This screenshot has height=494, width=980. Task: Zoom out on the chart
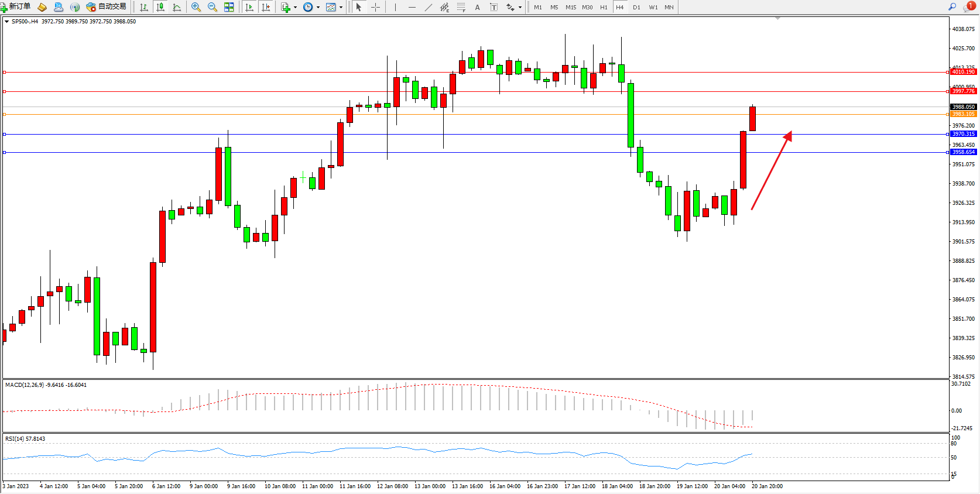(x=213, y=7)
